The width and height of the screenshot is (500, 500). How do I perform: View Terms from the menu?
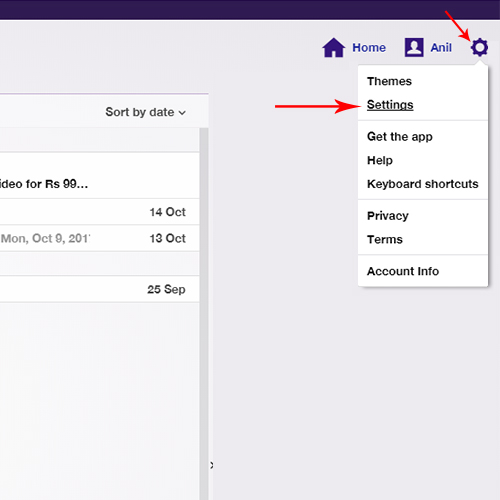[x=385, y=240]
